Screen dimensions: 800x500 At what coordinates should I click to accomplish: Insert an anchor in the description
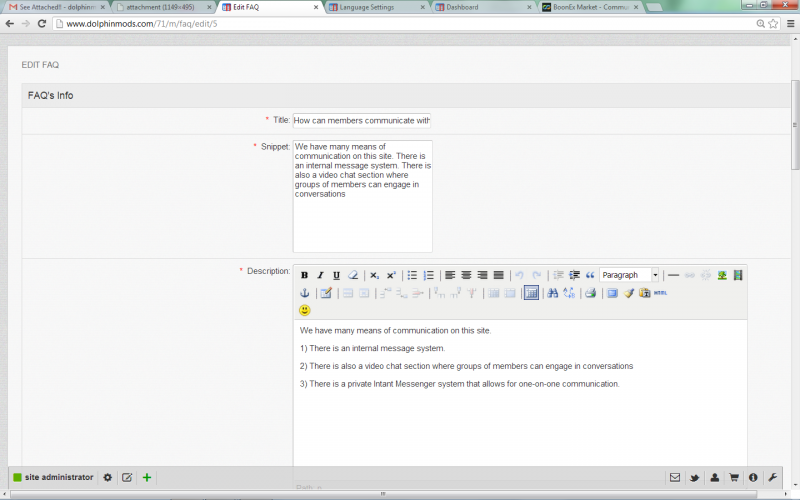pos(305,293)
